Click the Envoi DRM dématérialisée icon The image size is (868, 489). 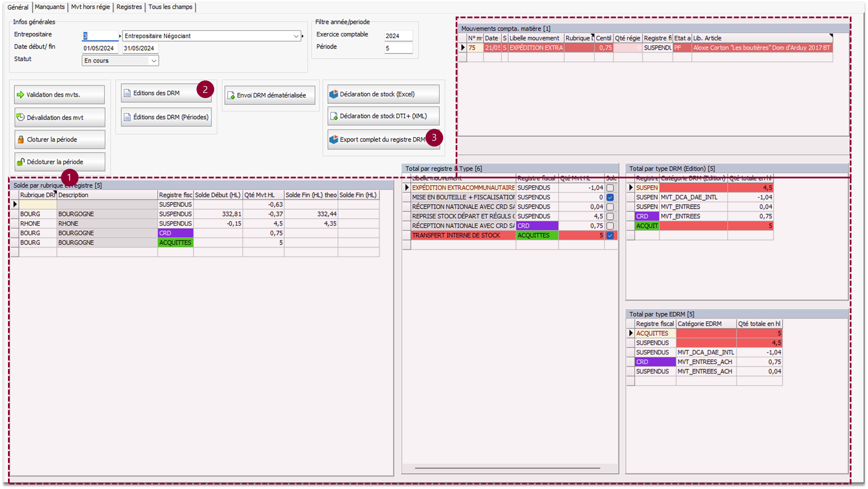[x=231, y=95]
